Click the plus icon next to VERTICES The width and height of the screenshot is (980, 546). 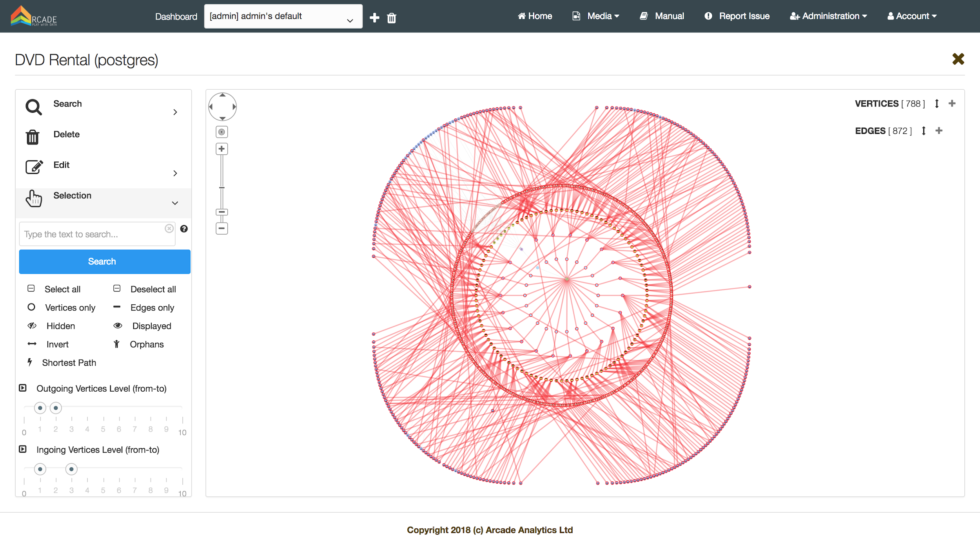point(952,103)
